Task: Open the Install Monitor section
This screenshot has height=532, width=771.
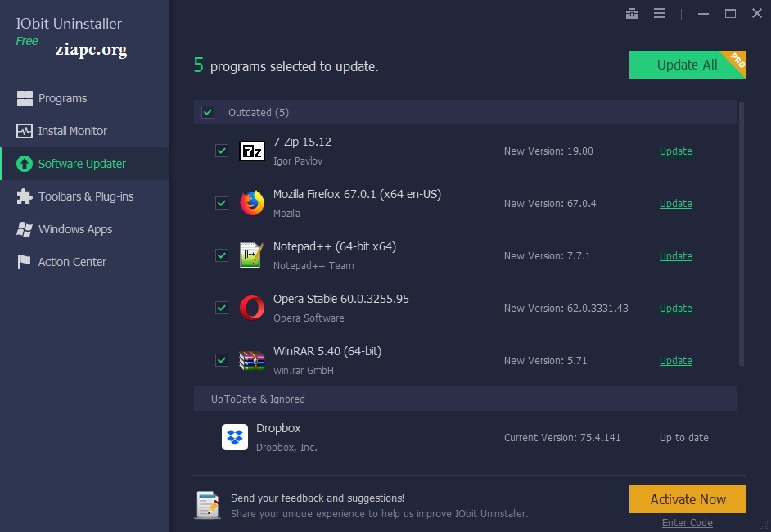Action: click(x=84, y=131)
